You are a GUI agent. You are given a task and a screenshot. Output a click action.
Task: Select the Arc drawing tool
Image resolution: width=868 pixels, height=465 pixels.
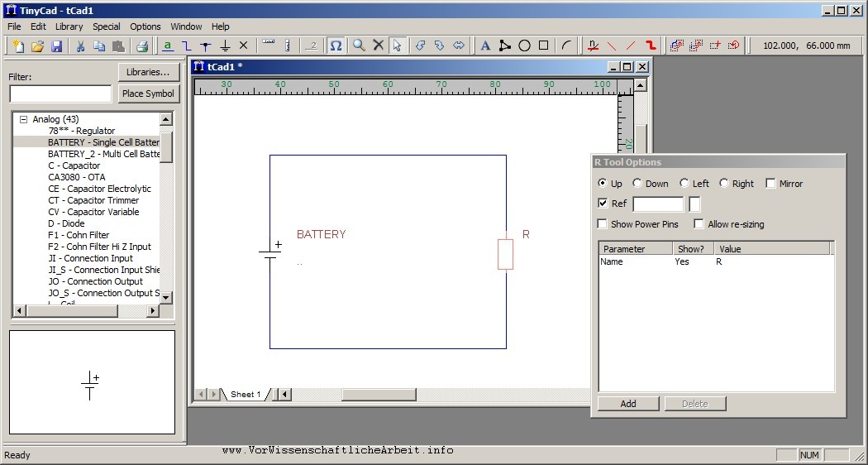click(565, 46)
